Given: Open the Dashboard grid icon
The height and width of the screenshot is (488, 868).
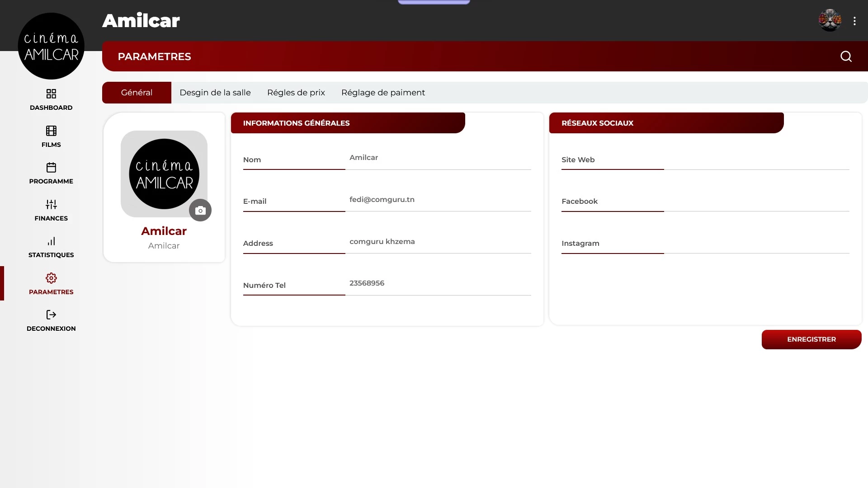Looking at the screenshot, I should (x=51, y=94).
